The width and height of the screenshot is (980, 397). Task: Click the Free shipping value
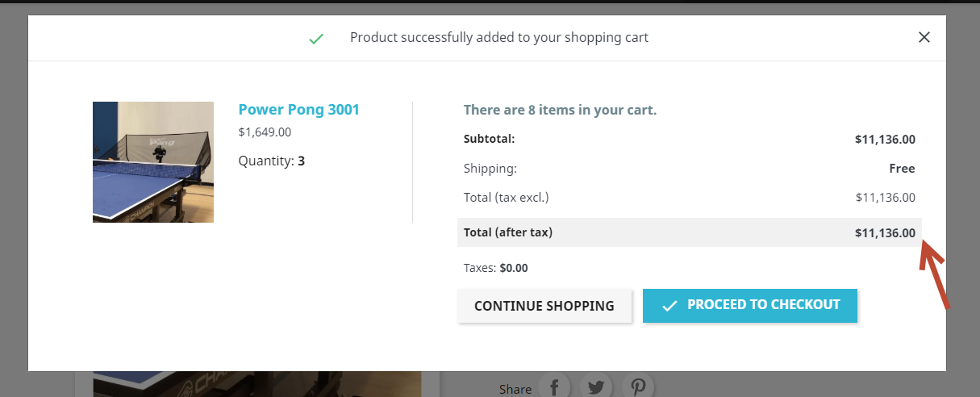coord(902,169)
